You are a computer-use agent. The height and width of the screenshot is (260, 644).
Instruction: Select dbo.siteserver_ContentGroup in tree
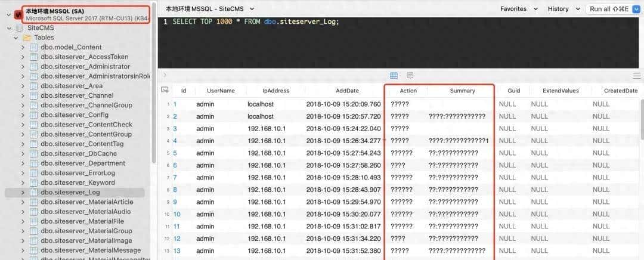[86, 134]
